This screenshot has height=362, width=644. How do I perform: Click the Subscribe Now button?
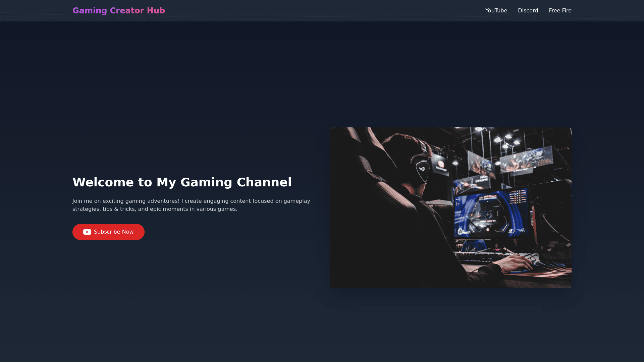pos(108,232)
